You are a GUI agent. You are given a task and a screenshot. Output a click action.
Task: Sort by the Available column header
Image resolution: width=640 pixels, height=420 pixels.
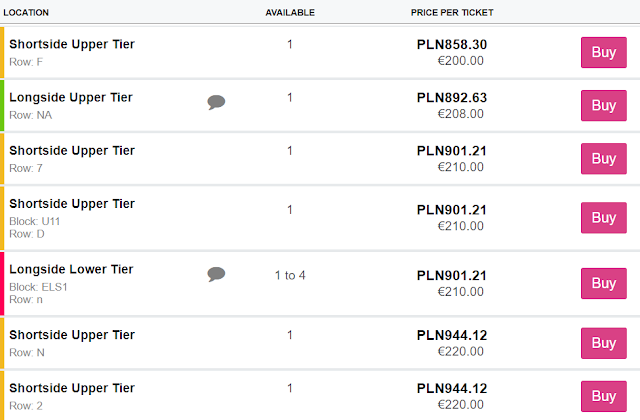[x=290, y=12]
